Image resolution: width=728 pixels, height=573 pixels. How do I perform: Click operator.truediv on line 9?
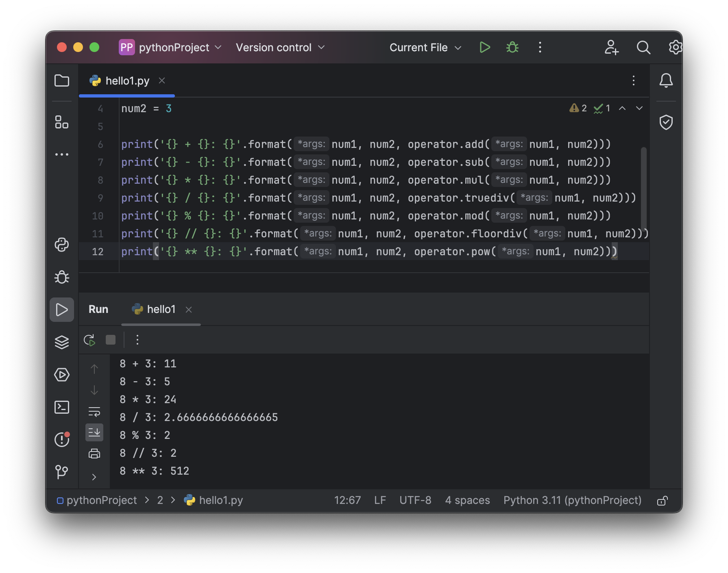coord(458,198)
